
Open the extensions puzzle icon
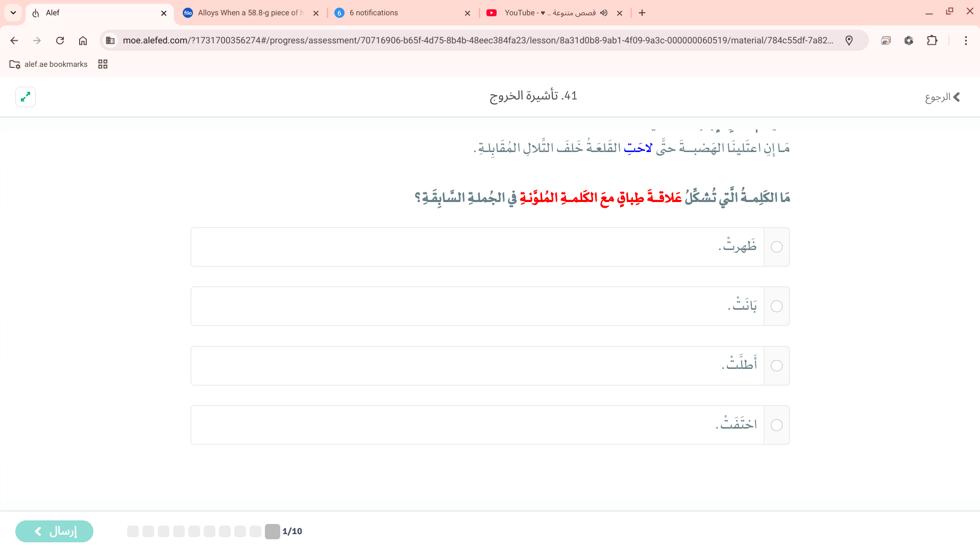[932, 40]
